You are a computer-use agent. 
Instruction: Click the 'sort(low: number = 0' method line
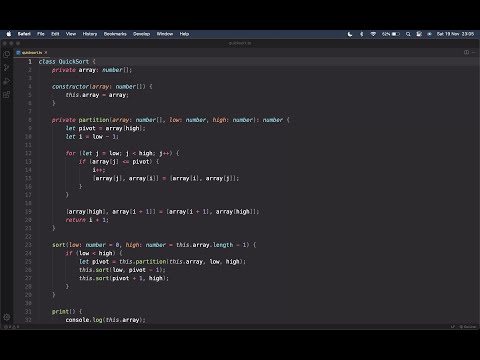pyautogui.click(x=154, y=245)
